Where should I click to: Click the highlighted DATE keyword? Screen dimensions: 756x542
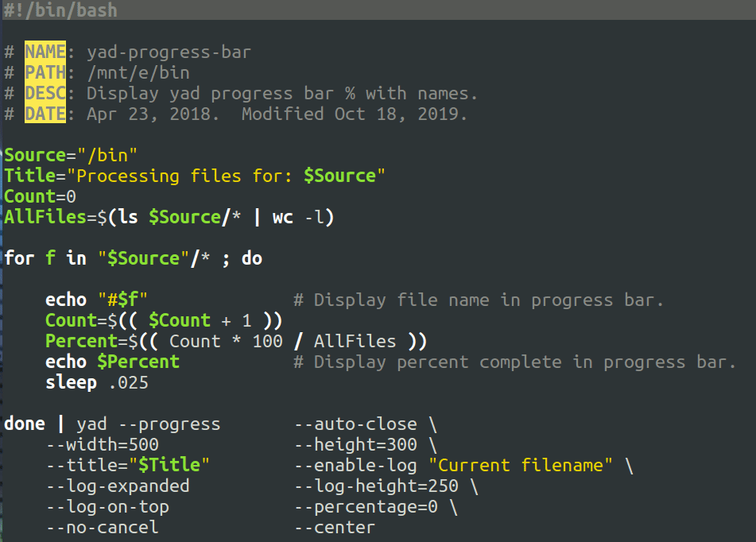tap(44, 114)
